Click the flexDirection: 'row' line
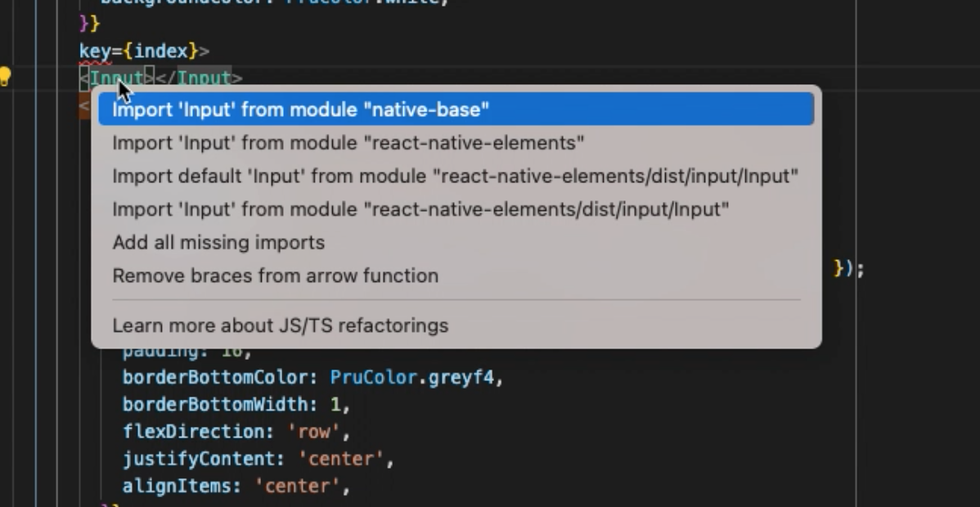 [x=236, y=431]
